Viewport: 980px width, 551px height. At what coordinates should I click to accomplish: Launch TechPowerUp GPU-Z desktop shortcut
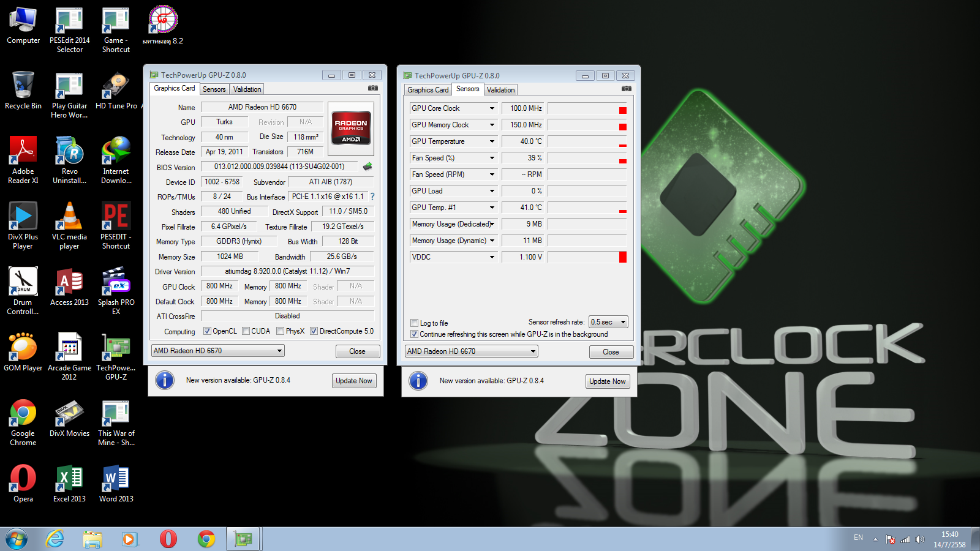116,357
